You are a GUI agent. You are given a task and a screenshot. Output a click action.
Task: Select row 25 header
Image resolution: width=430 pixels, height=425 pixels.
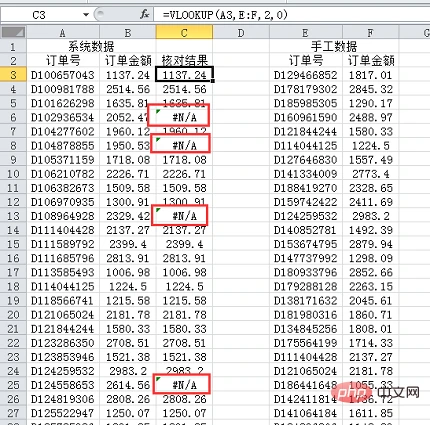tap(13, 385)
